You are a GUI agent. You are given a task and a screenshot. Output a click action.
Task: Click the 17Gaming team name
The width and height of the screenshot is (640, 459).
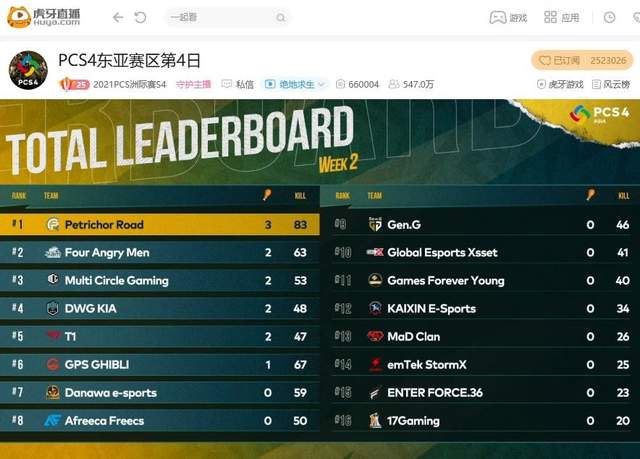(413, 421)
